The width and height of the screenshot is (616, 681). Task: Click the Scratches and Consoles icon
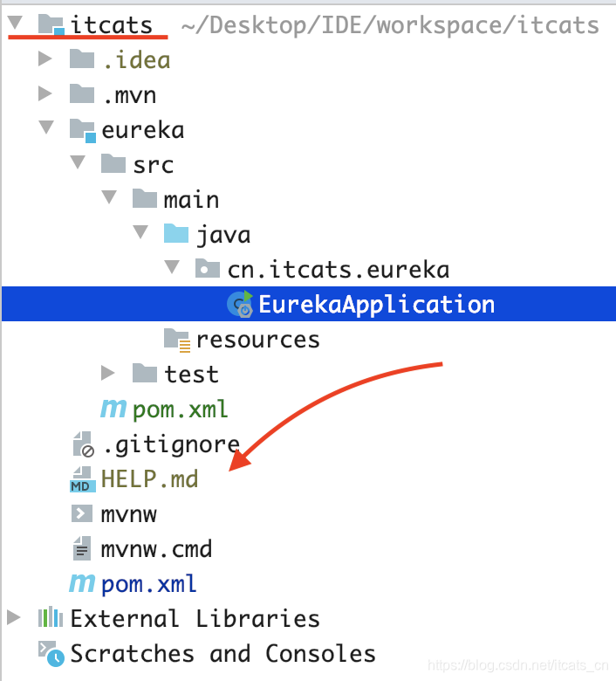51,653
